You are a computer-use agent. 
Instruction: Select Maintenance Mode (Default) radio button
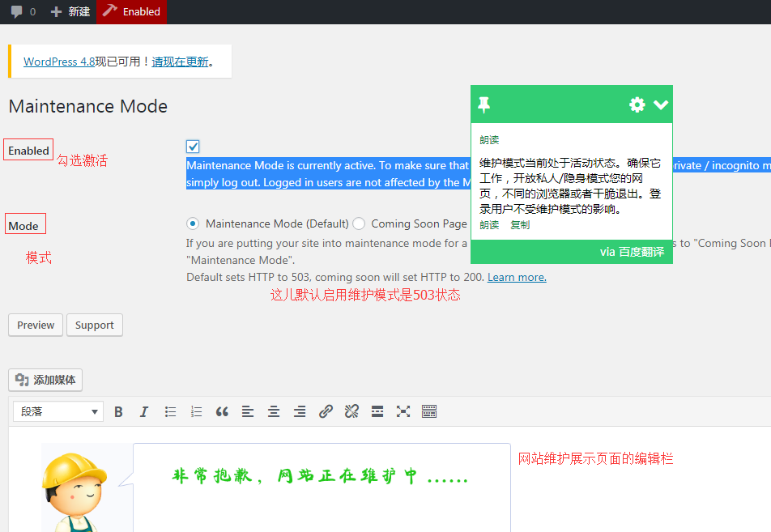(x=193, y=223)
